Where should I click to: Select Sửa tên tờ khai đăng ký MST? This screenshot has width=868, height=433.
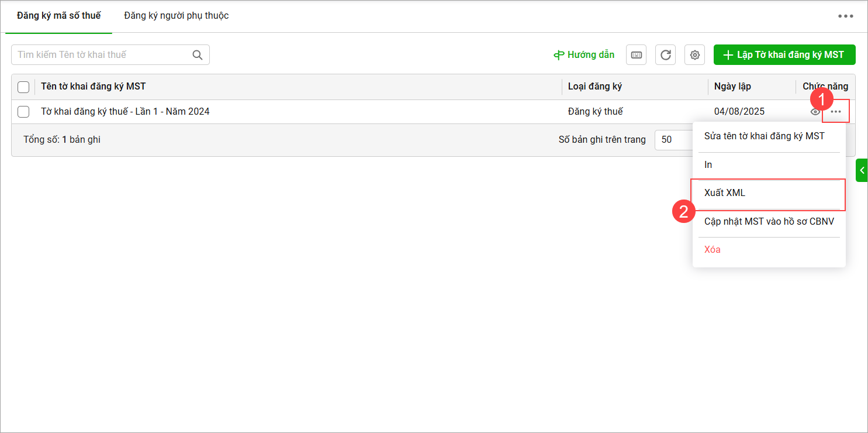click(764, 136)
